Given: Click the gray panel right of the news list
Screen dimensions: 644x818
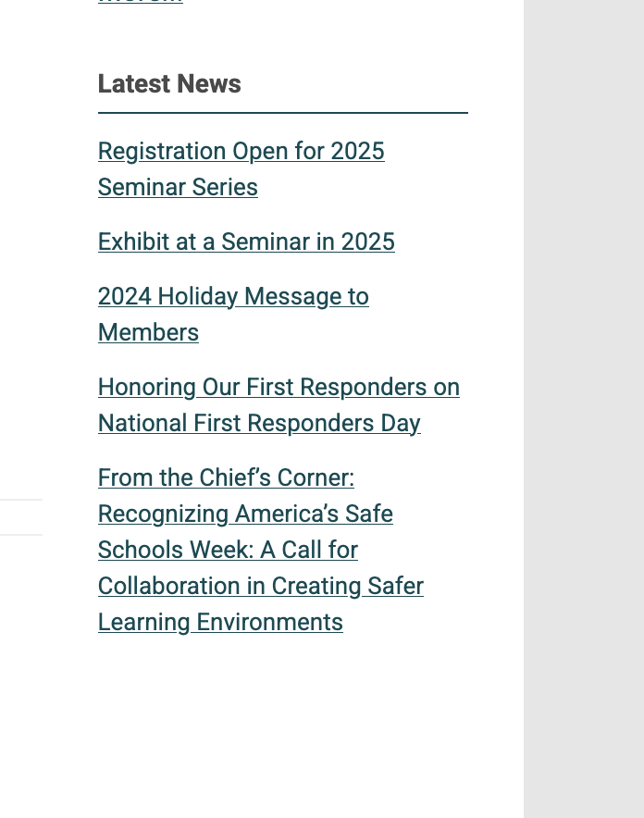Looking at the screenshot, I should pos(583,407).
